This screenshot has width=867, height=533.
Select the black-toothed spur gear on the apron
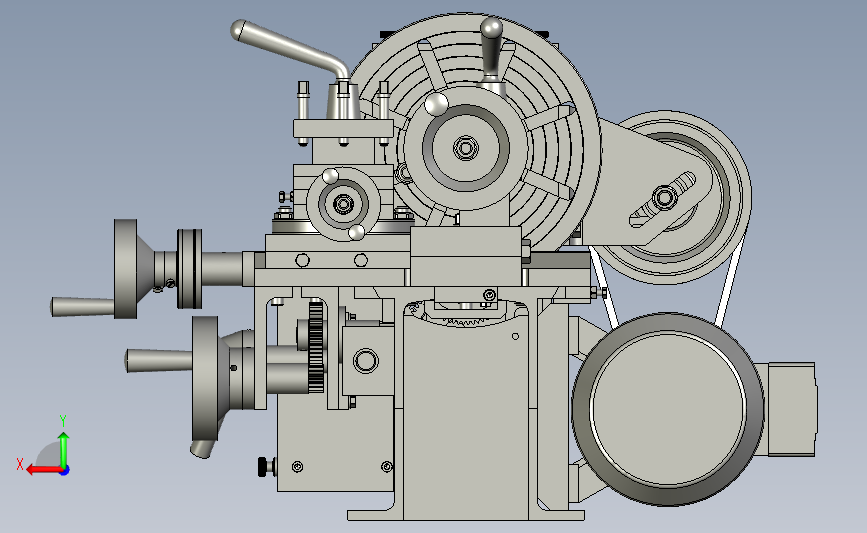coord(316,347)
